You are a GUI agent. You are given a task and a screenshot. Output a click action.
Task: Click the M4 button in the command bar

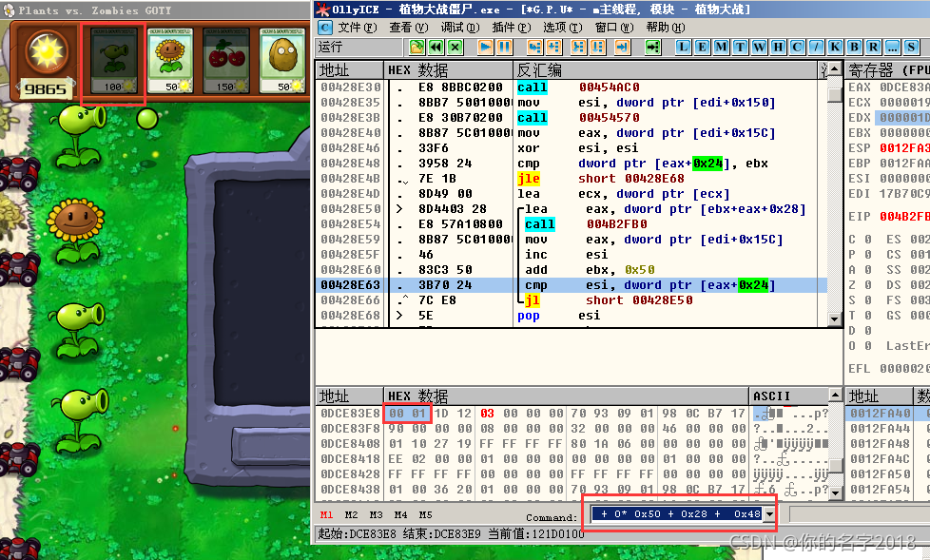click(x=401, y=515)
